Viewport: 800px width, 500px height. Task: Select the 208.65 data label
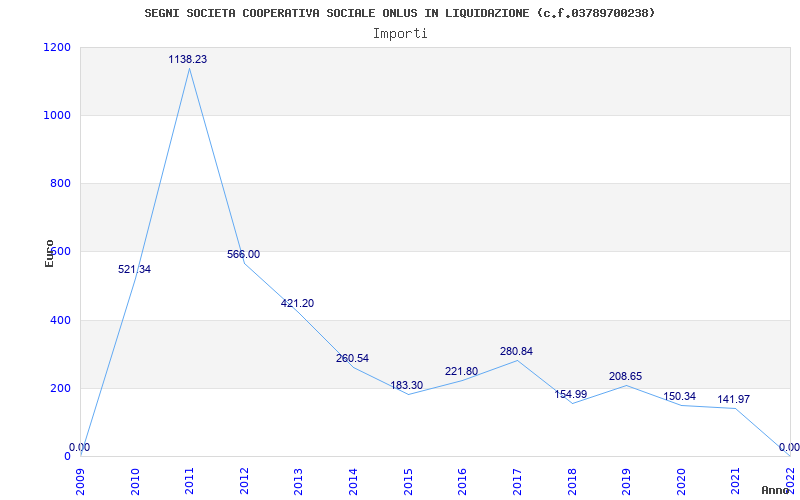pos(626,376)
